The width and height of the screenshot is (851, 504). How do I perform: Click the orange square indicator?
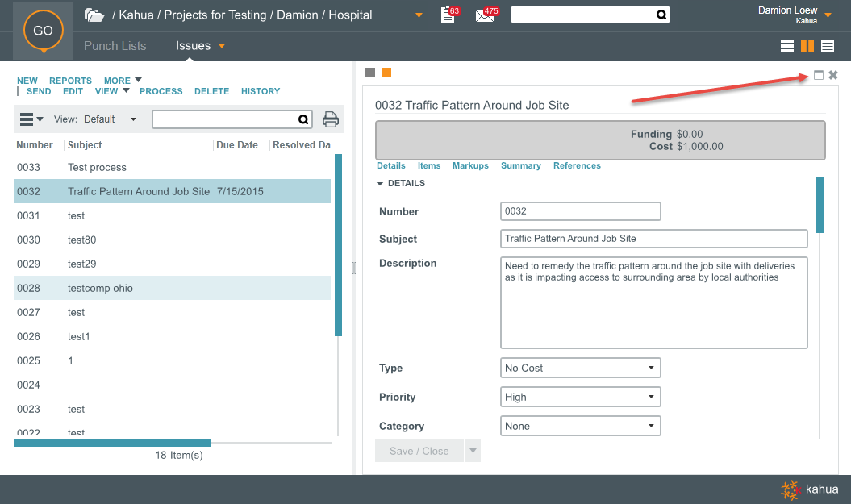point(386,73)
